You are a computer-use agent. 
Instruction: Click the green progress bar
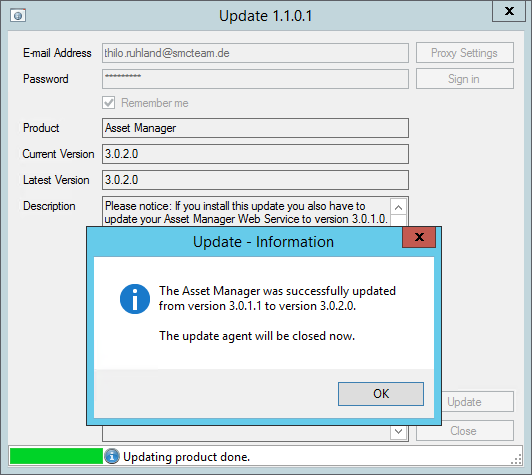coord(56,456)
